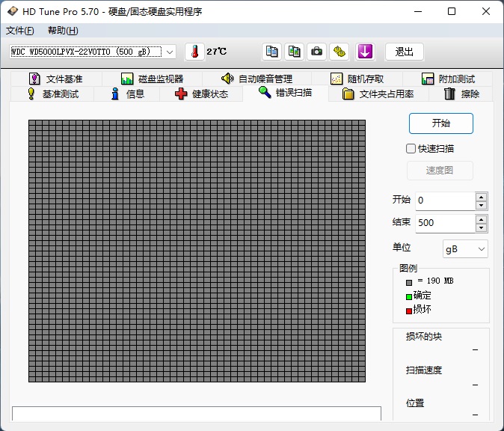This screenshot has width=504, height=431.
Task: Click the green 确定 legend swatch
Action: coord(409,296)
